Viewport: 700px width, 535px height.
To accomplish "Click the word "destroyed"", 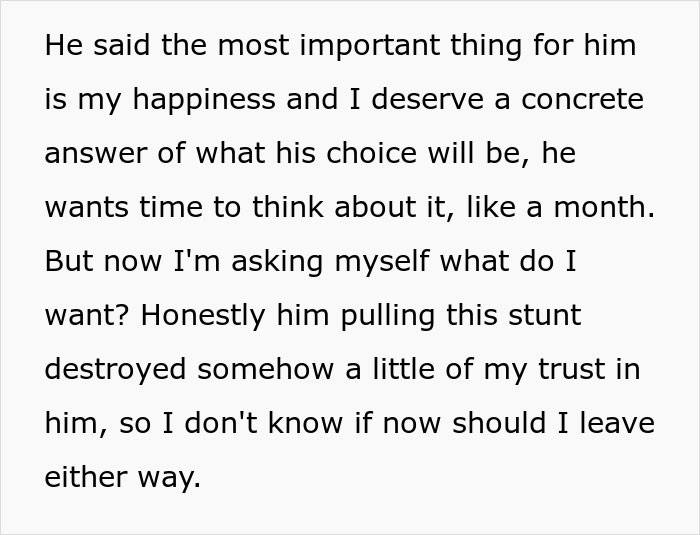I will click(x=117, y=369).
